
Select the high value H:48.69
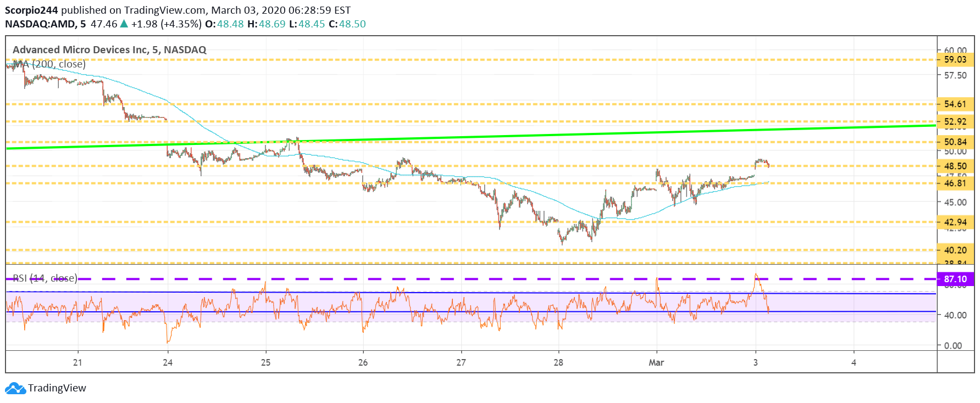coord(267,24)
